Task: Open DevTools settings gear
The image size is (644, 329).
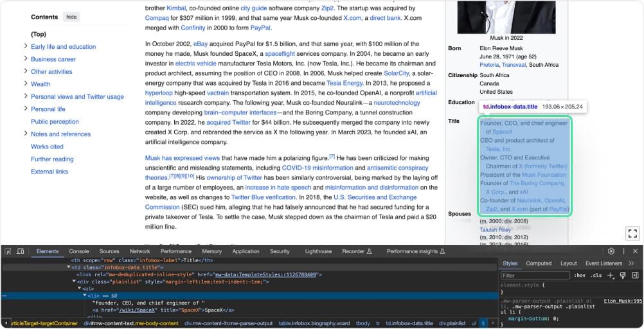Action: click(x=611, y=251)
